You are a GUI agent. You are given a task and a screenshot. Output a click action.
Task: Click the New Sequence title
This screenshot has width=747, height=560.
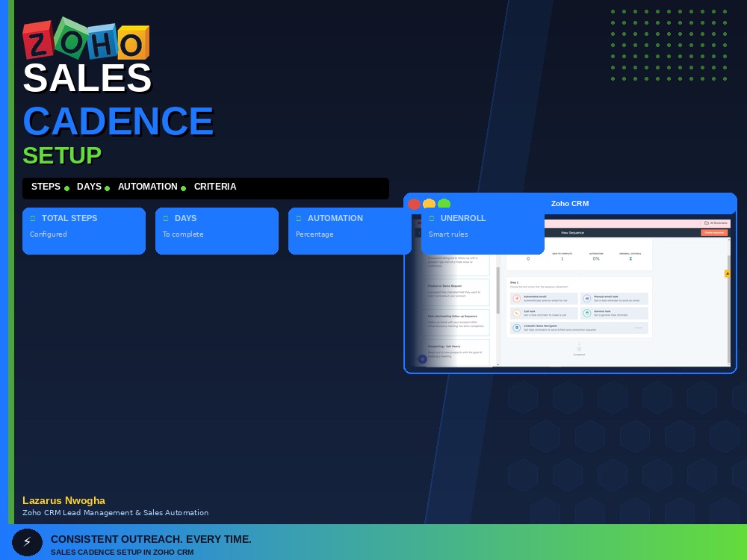click(x=572, y=233)
